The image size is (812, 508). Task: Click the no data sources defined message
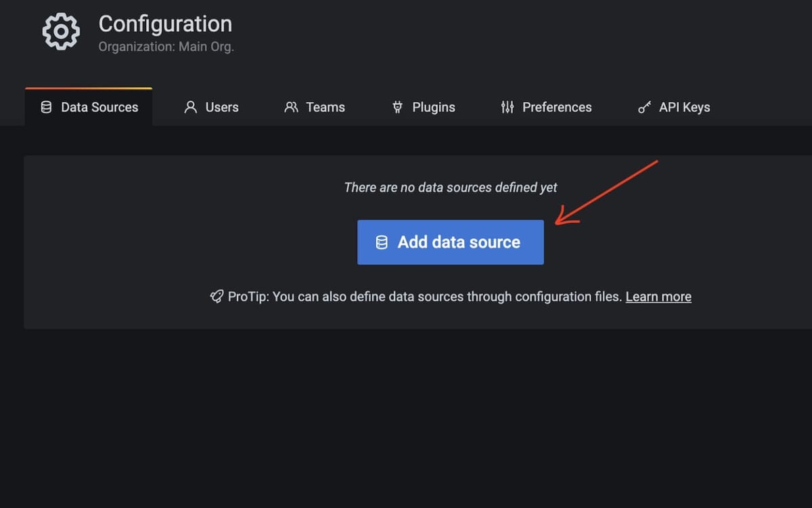point(450,187)
